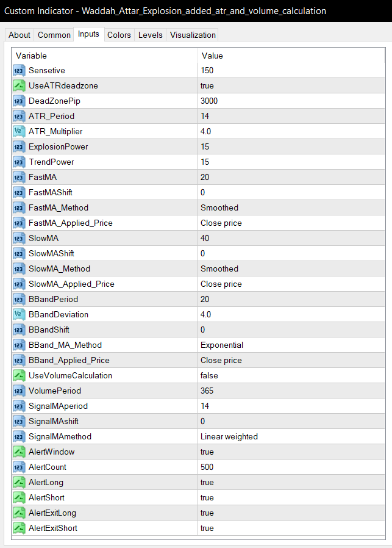Open BBand_MA_Method Exponential value list
The height and width of the screenshot is (548, 392).
(x=291, y=345)
